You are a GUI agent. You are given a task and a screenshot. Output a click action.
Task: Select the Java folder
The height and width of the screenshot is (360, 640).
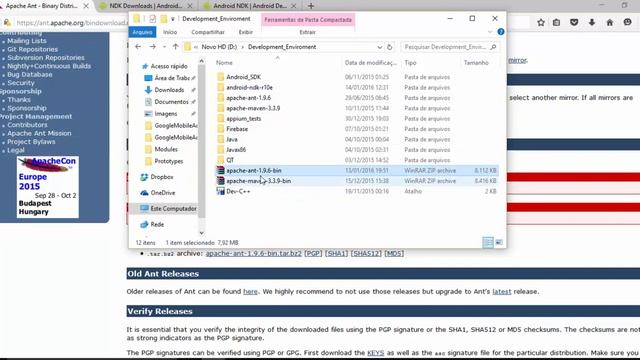(232, 140)
